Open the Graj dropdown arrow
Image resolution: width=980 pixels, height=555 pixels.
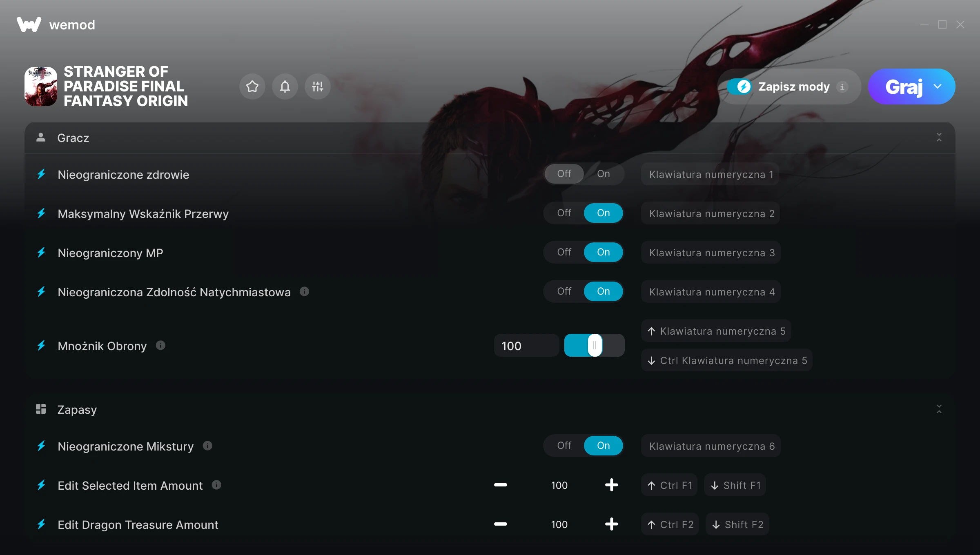point(938,87)
